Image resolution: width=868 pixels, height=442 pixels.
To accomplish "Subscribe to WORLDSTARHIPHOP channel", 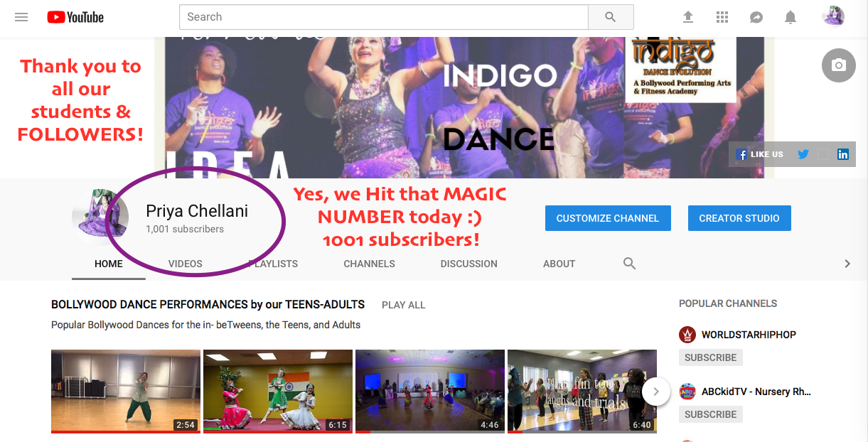I will (711, 357).
